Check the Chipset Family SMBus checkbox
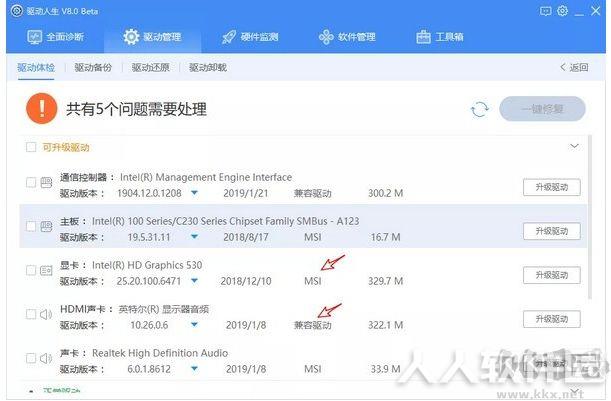This screenshot has width=611, height=401. [x=31, y=226]
